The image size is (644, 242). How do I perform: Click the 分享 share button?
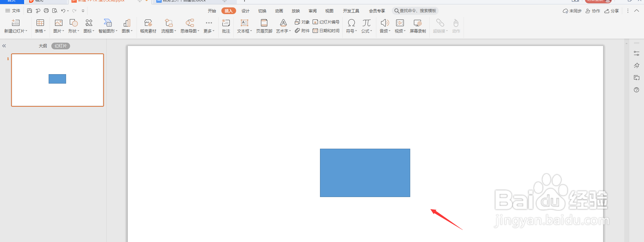pyautogui.click(x=611, y=11)
